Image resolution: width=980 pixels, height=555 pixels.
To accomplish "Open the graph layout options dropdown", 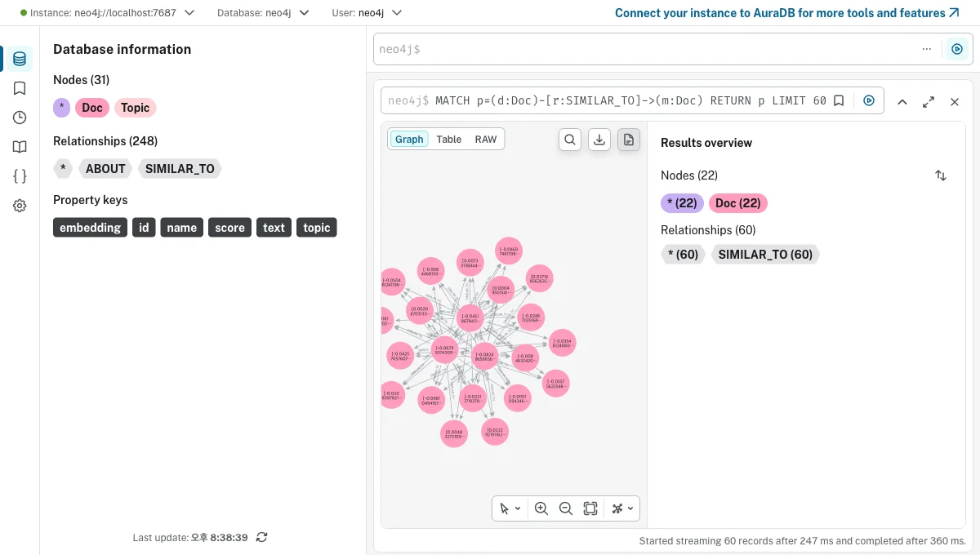I will coord(622,508).
